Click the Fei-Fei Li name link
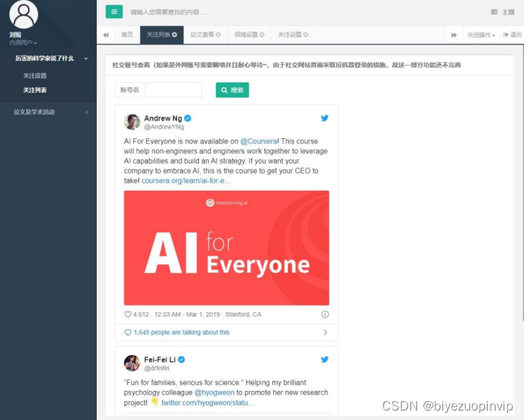This screenshot has height=420, width=524. point(159,360)
